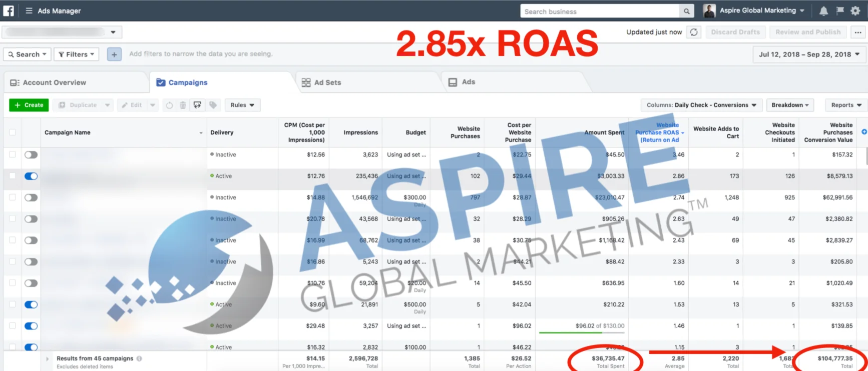The image size is (868, 371).
Task: Click the Discard Drafts button
Action: [x=735, y=32]
